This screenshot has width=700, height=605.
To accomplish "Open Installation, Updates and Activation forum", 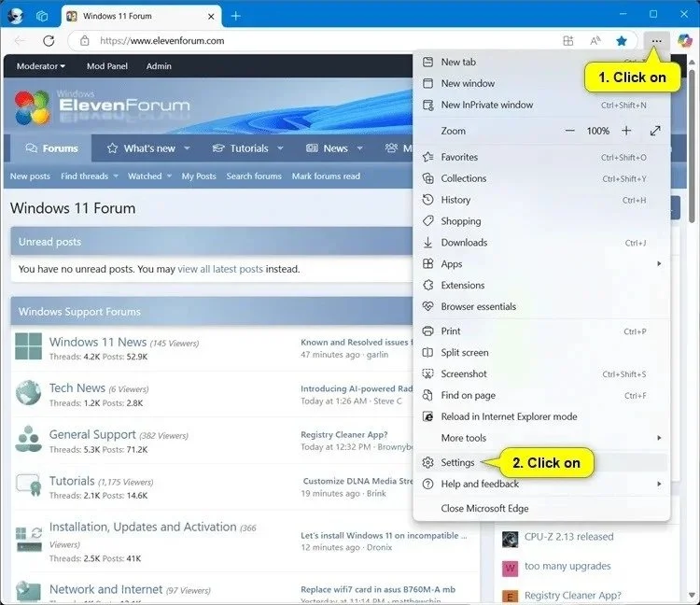I will pyautogui.click(x=143, y=527).
